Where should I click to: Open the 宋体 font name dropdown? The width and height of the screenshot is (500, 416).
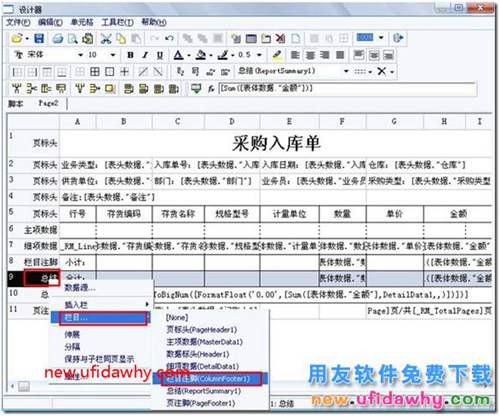(80, 55)
